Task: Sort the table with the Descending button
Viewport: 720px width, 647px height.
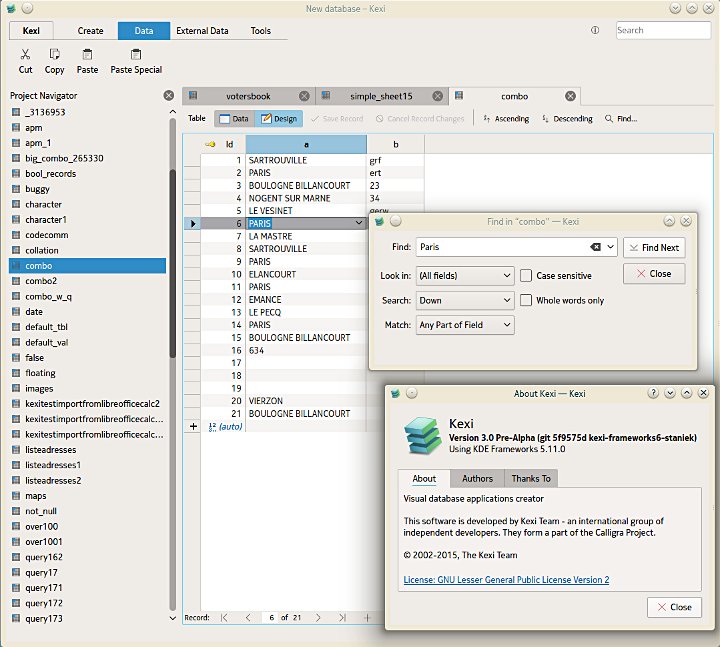Action: pyautogui.click(x=566, y=119)
